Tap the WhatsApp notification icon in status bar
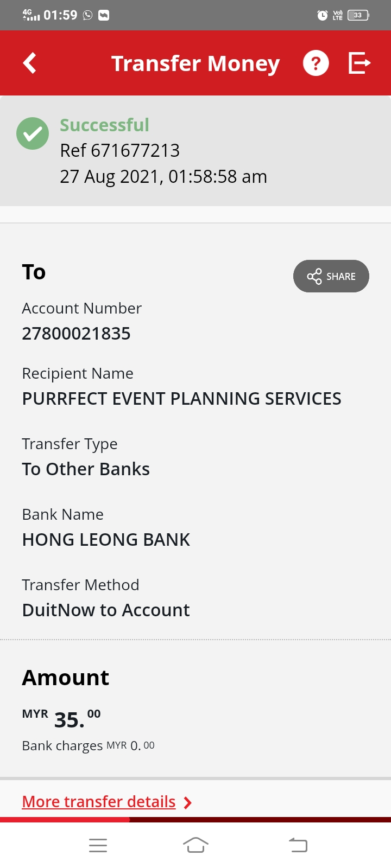391x868 pixels. point(88,15)
